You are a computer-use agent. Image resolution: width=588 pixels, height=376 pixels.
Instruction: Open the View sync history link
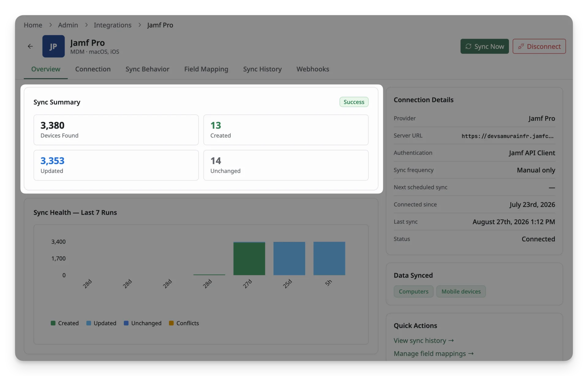coord(424,340)
